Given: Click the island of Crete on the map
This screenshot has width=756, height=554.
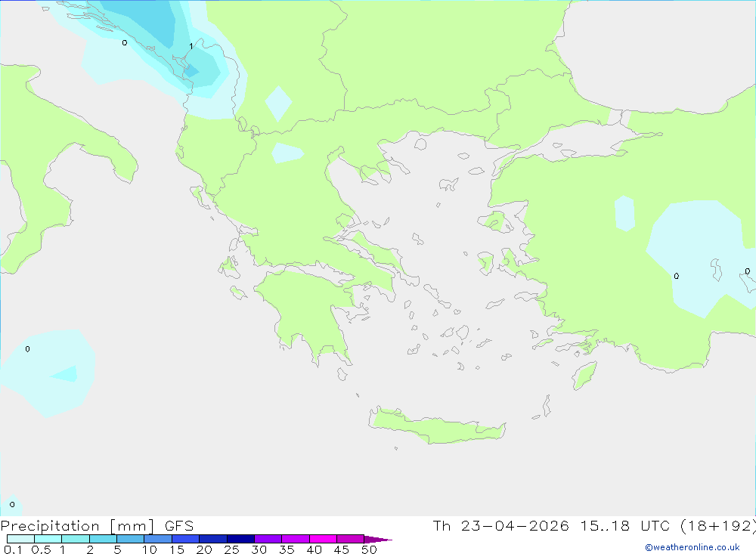Looking at the screenshot, I should click(436, 427).
